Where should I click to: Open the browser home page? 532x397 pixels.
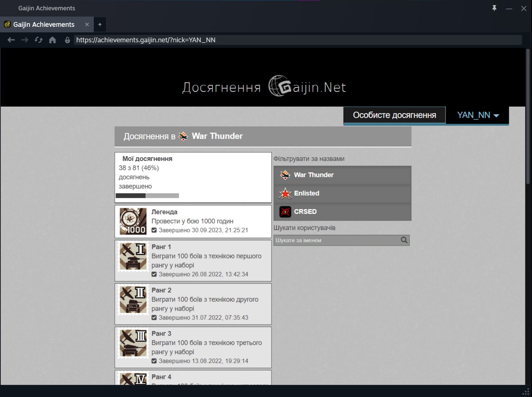click(x=53, y=40)
